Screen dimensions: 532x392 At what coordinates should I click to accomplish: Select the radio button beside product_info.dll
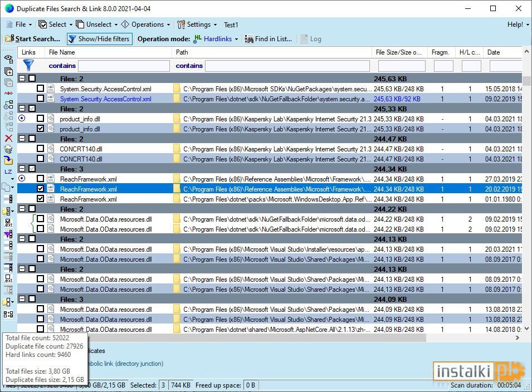pyautogui.click(x=22, y=118)
